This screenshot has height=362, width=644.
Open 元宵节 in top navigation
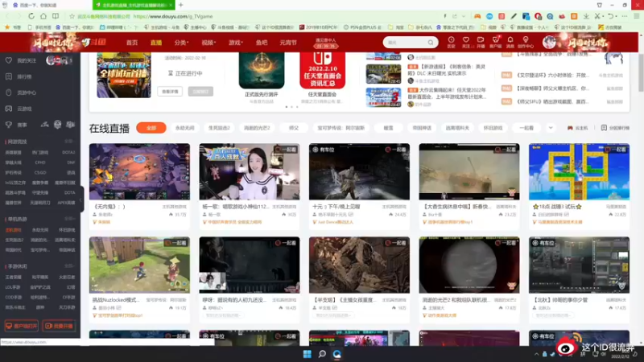click(x=288, y=43)
